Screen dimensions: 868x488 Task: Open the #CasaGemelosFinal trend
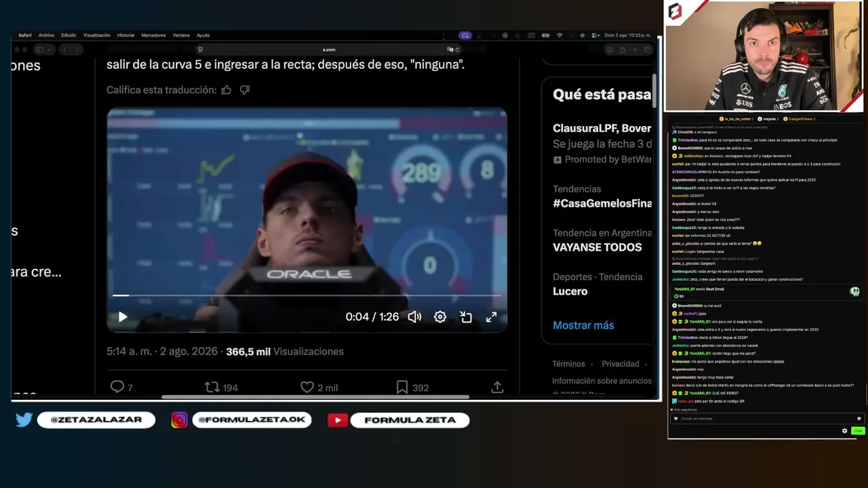[602, 203]
